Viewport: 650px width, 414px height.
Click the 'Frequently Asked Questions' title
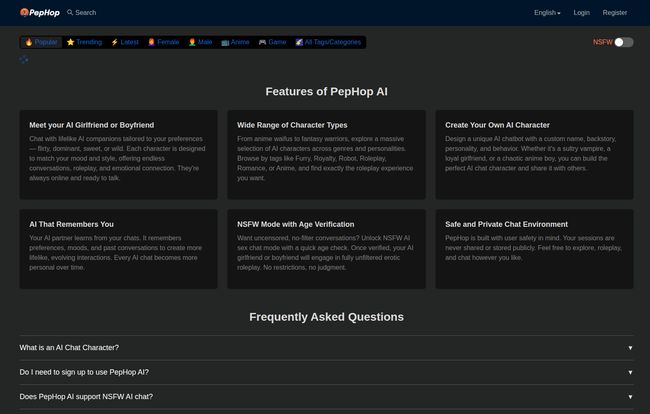click(327, 317)
